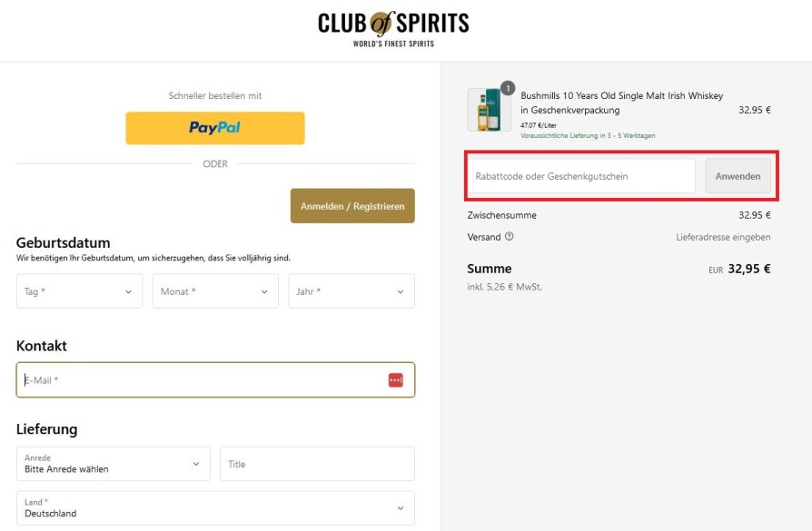Screen dimensions: 812x531
Task: Click the password manager icon in E-Mail field
Action: (x=395, y=380)
